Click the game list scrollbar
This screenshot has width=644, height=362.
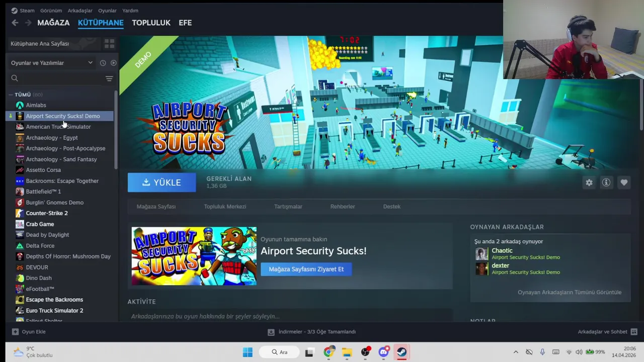[116, 130]
